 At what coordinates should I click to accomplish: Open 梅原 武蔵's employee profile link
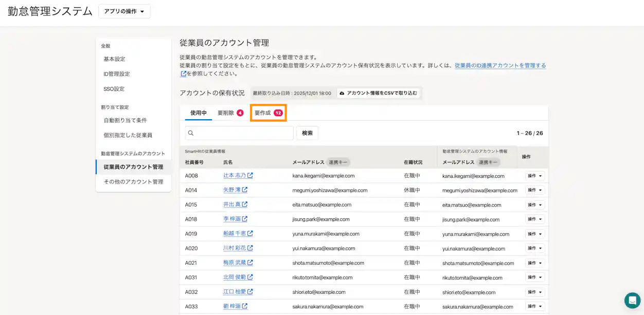234,263
